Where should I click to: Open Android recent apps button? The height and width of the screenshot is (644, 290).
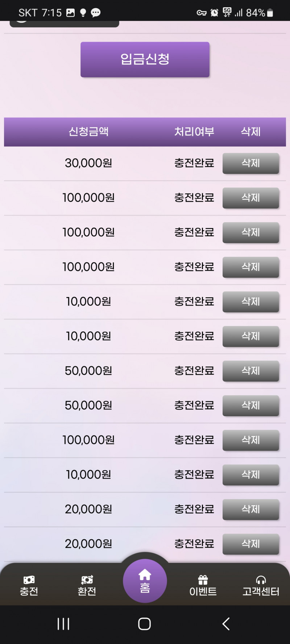point(63,624)
